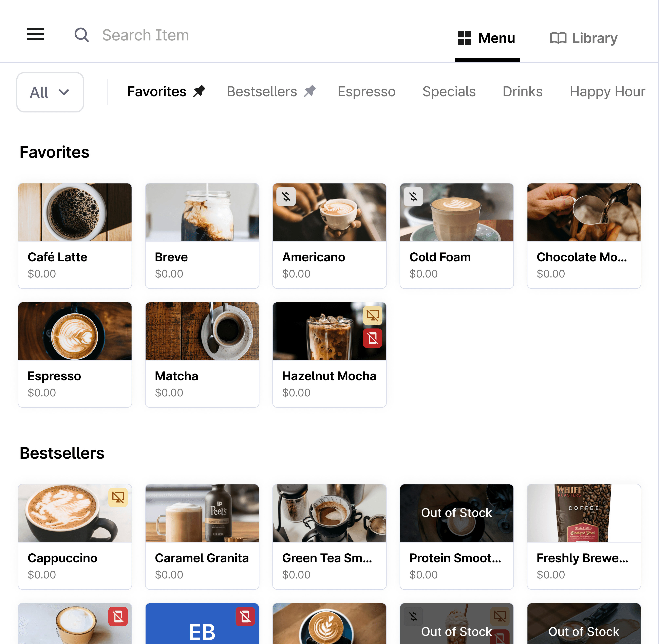
Task: Select the Menu tab
Action: tap(487, 38)
